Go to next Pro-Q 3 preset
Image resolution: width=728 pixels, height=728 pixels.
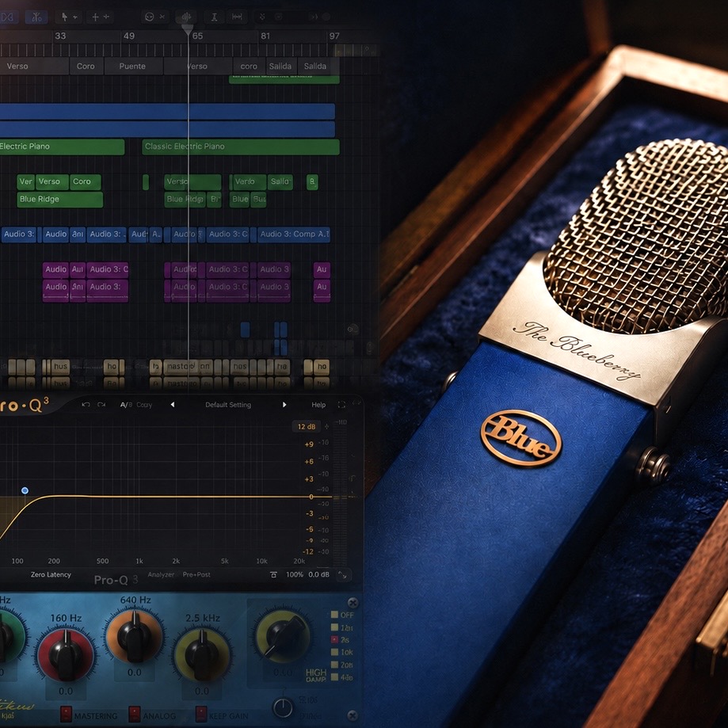point(284,405)
